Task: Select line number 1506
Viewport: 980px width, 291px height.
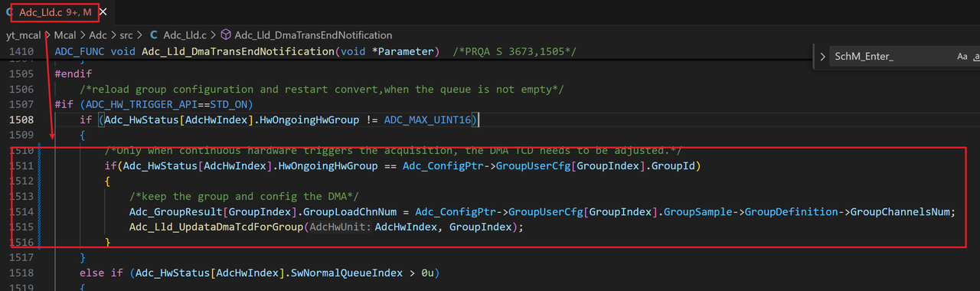Action: 21,89
